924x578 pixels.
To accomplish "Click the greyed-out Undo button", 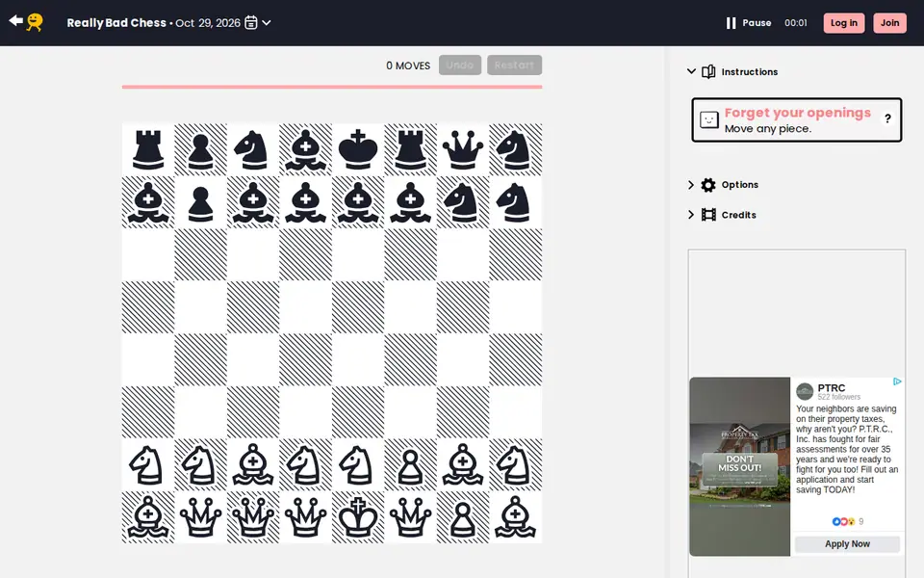I will point(460,65).
